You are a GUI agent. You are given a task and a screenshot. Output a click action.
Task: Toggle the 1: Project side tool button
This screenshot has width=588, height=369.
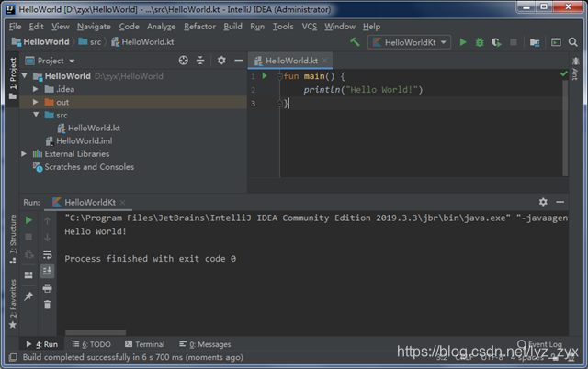point(13,78)
